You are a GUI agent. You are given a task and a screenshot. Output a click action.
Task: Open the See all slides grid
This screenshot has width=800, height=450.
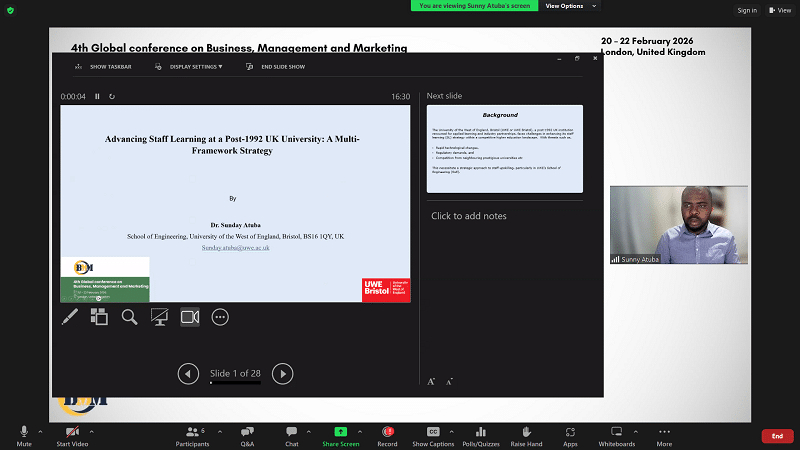click(x=99, y=317)
